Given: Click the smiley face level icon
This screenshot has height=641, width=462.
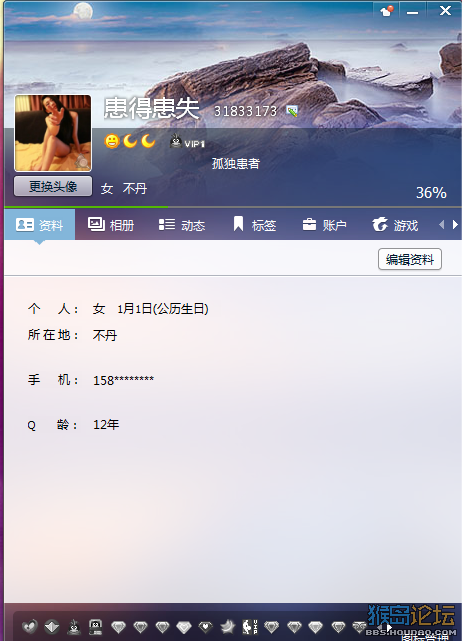Looking at the screenshot, I should (x=112, y=141).
